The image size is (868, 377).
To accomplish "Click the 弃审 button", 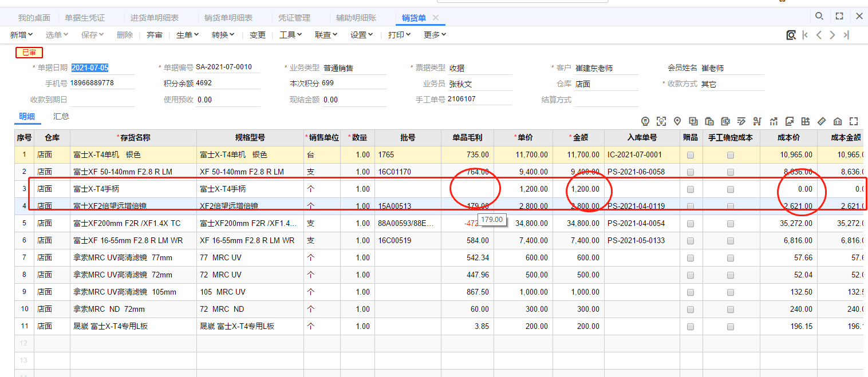I will tap(155, 35).
